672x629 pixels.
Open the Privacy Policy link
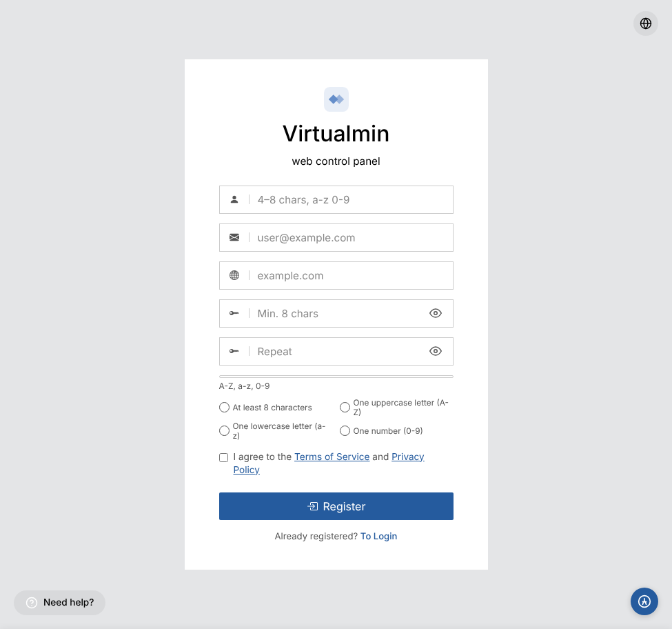point(407,457)
